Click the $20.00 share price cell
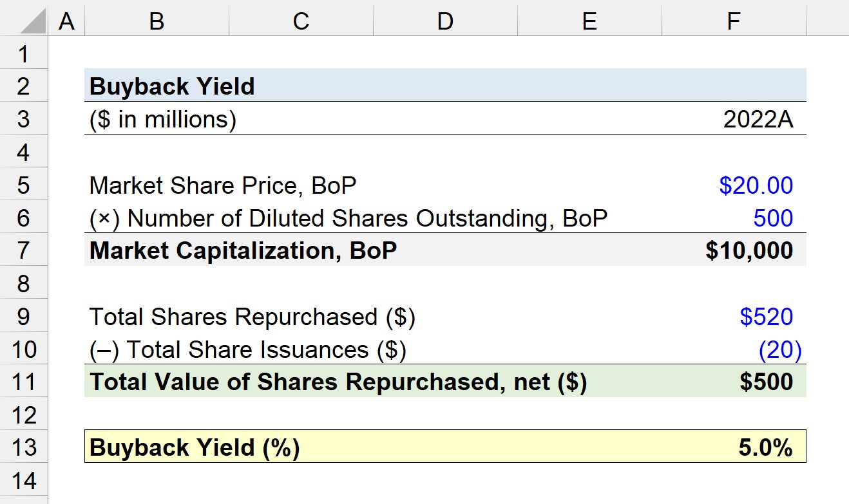 point(734,185)
